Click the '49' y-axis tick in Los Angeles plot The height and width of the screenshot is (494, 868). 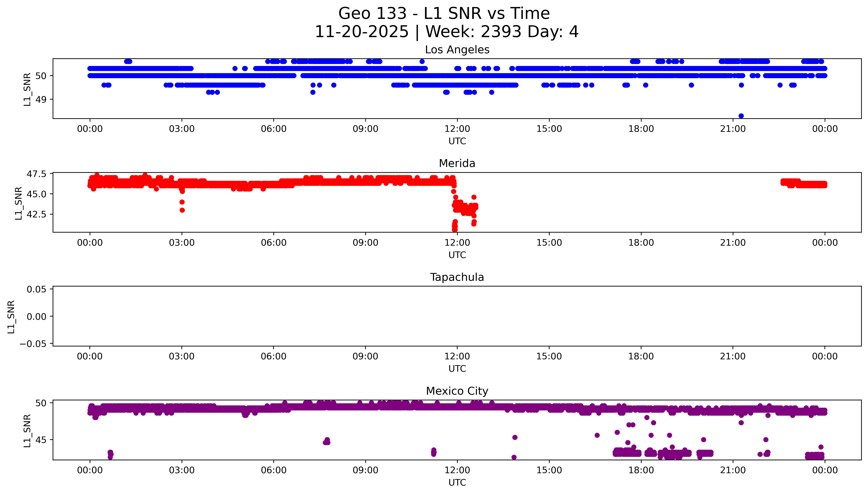coord(41,100)
